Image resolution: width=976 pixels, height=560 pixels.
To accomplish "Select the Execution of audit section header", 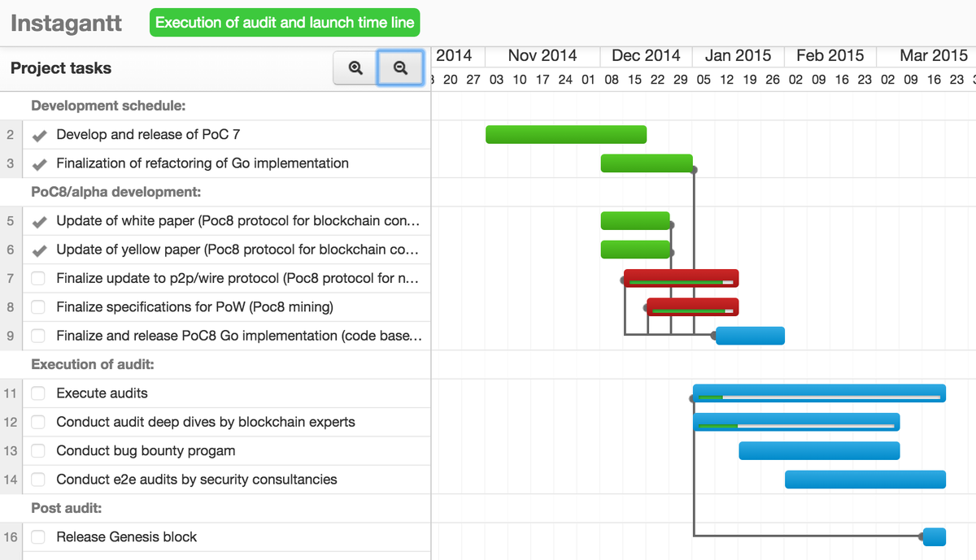I will coord(93,364).
